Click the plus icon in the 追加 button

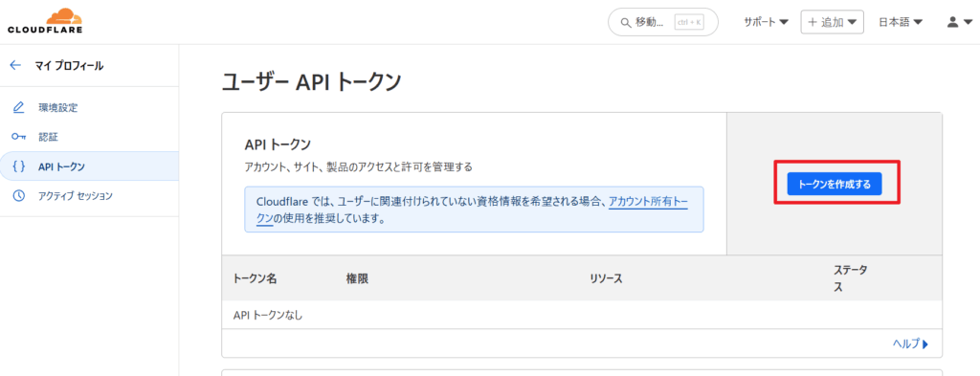(x=813, y=22)
